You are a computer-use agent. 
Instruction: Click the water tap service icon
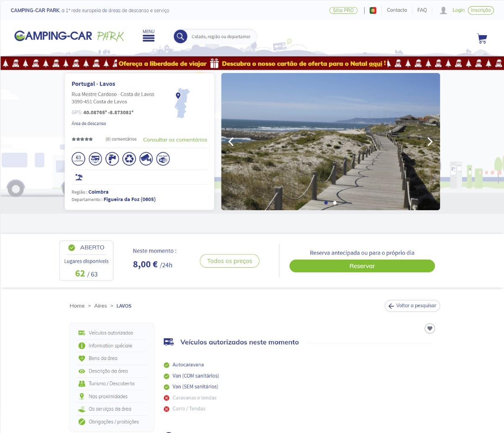[112, 159]
